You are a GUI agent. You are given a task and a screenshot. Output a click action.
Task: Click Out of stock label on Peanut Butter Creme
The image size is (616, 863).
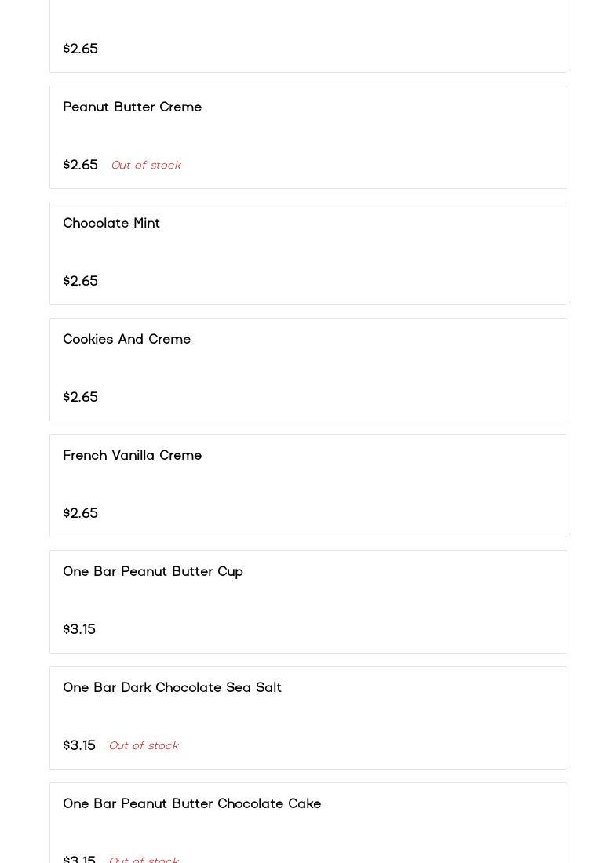click(146, 165)
